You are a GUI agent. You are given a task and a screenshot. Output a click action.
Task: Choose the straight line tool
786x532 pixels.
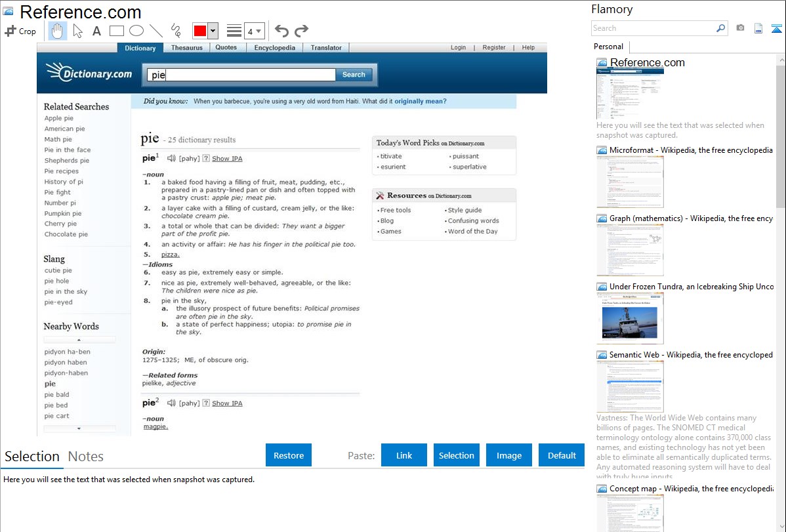click(156, 31)
